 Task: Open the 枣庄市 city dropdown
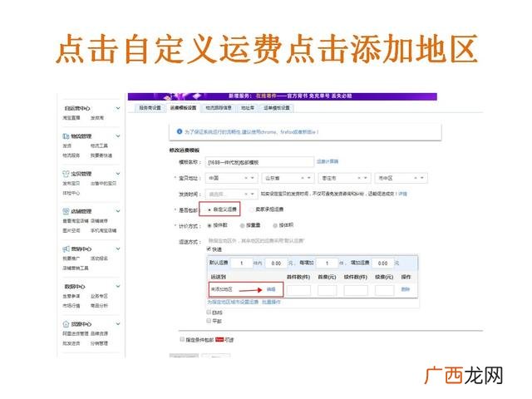pos(366,178)
